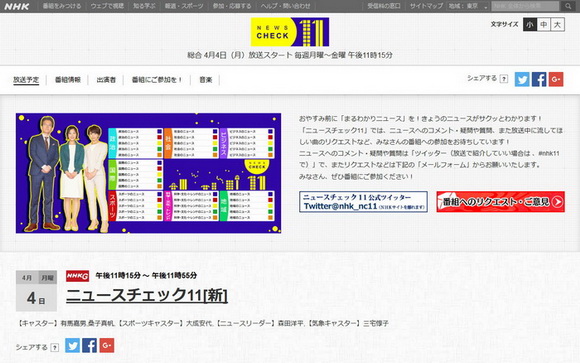Click the cast line beginning 【キャスター】
The width and height of the screenshot is (580, 363).
coord(202,323)
